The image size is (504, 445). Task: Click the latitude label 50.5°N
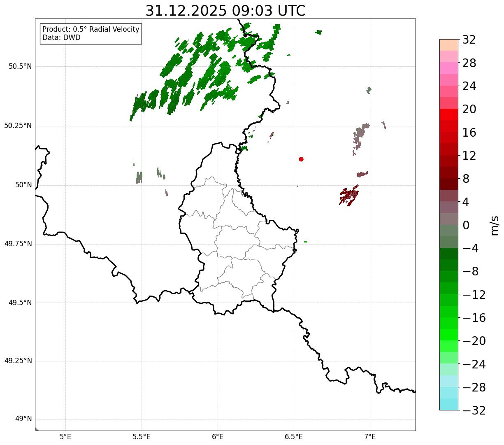pos(20,66)
